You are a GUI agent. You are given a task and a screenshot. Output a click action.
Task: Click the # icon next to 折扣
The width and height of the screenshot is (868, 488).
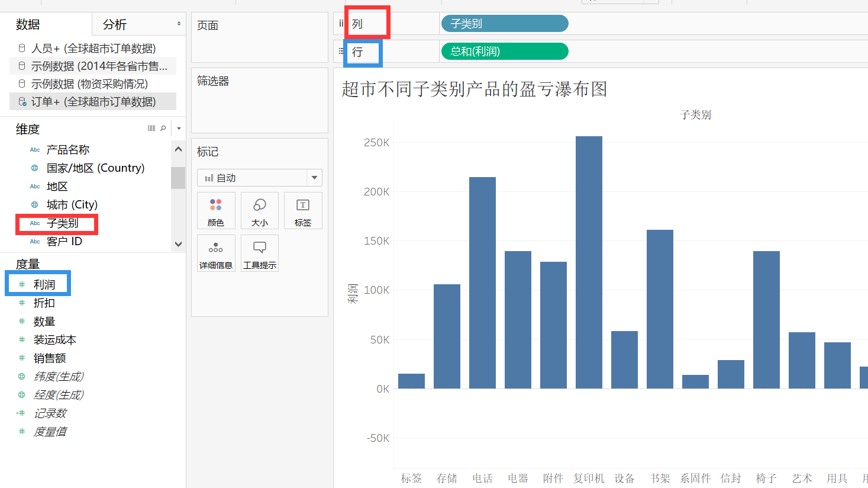[x=22, y=303]
